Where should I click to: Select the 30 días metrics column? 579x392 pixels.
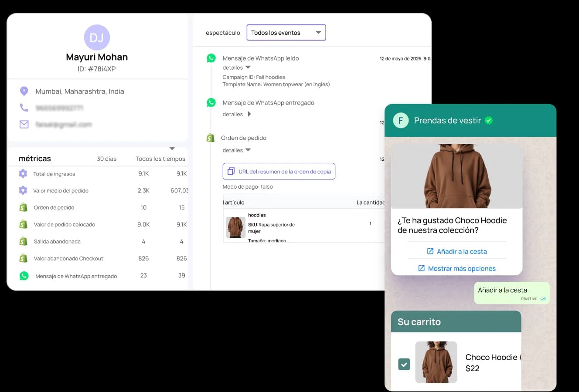106,159
